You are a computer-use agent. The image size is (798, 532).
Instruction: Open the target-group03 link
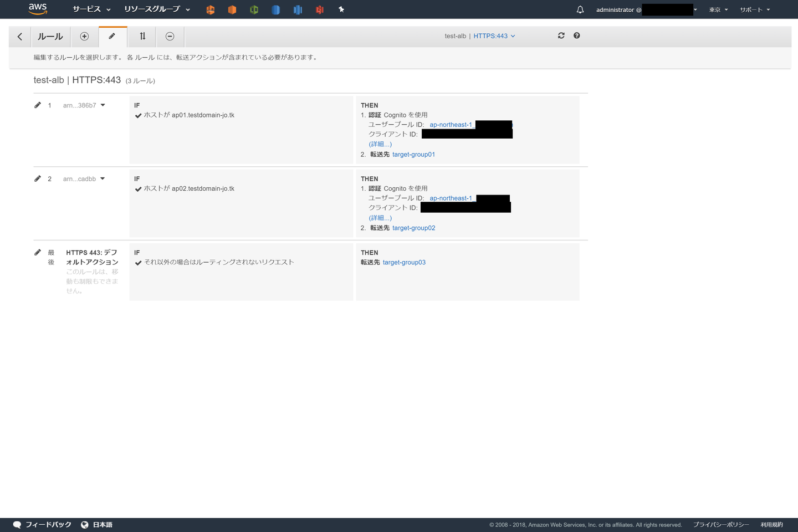[404, 262]
